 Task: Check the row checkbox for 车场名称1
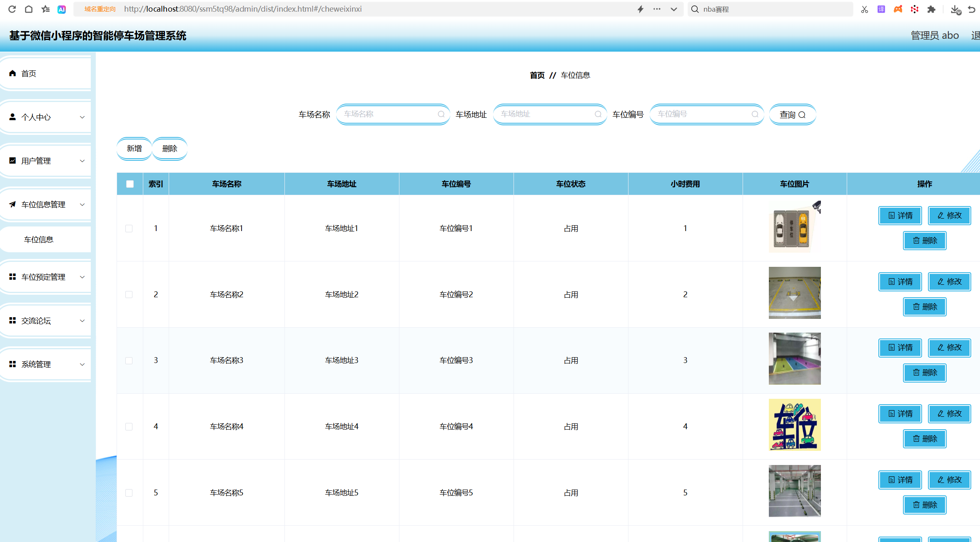click(x=129, y=229)
